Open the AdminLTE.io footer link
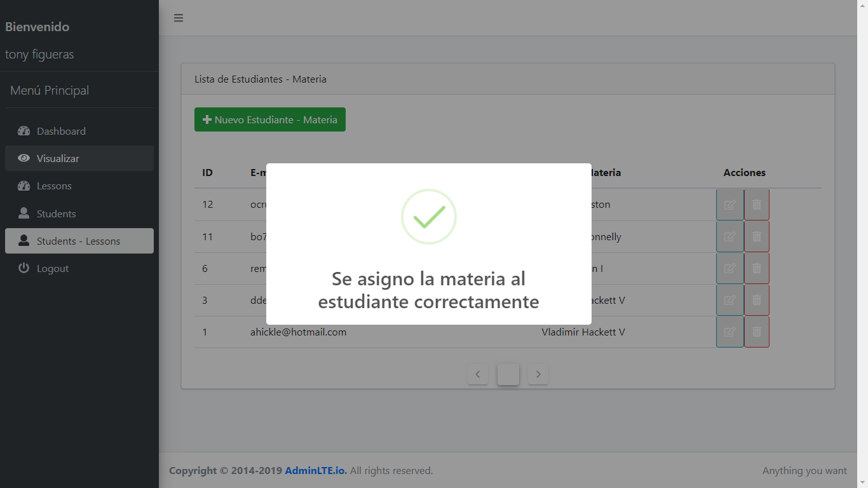Viewport: 868px width, 488px height. [315, 470]
